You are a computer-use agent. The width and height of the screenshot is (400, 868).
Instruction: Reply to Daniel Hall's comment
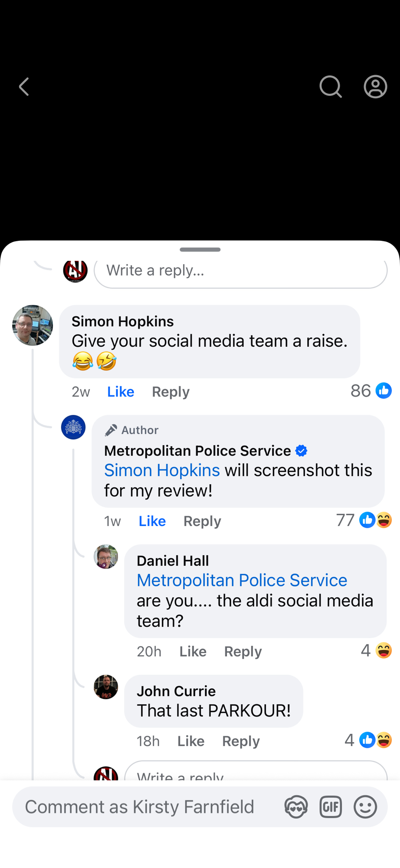243,651
